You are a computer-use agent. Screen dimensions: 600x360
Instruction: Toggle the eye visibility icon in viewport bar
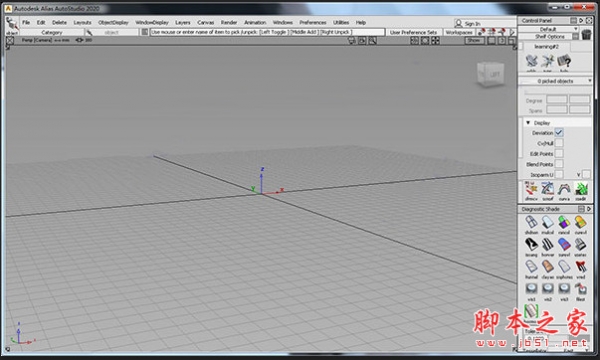[79, 40]
